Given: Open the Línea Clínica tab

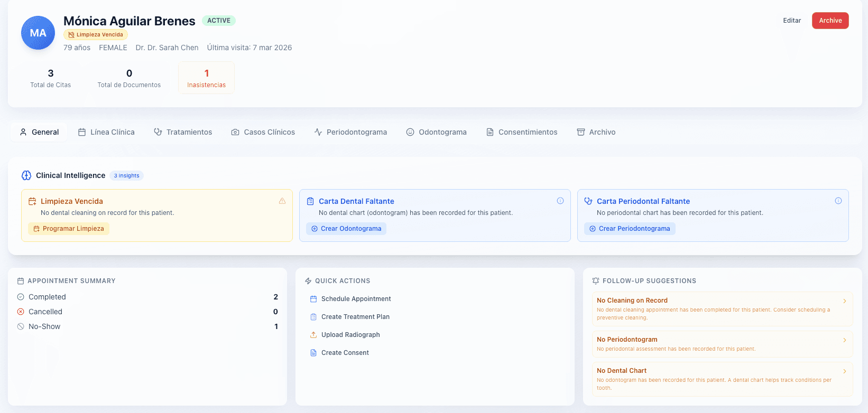Looking at the screenshot, I should pos(106,132).
